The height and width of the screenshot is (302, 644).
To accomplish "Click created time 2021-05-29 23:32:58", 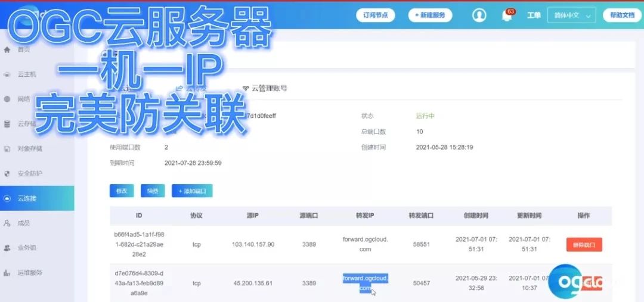I will point(476,283).
